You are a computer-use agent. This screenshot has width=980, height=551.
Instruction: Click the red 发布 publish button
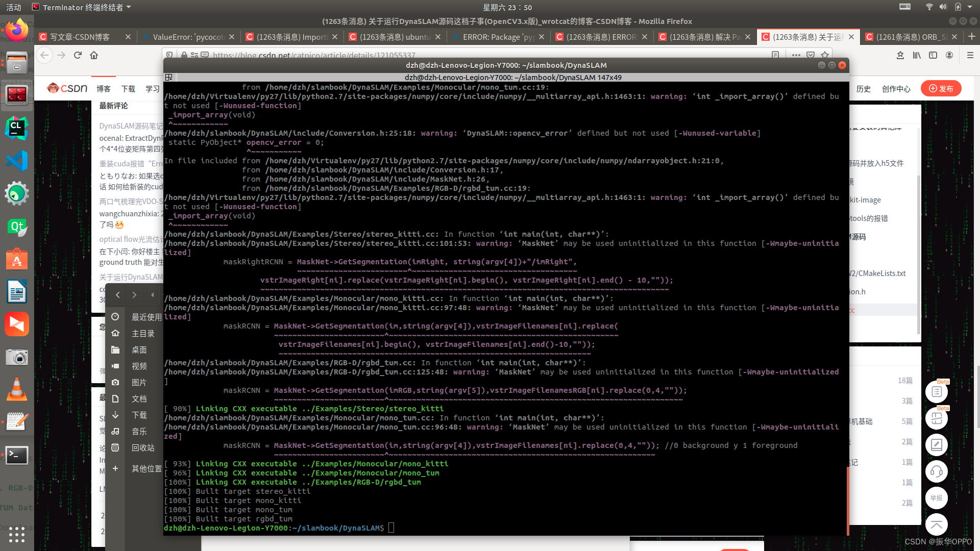tap(941, 89)
